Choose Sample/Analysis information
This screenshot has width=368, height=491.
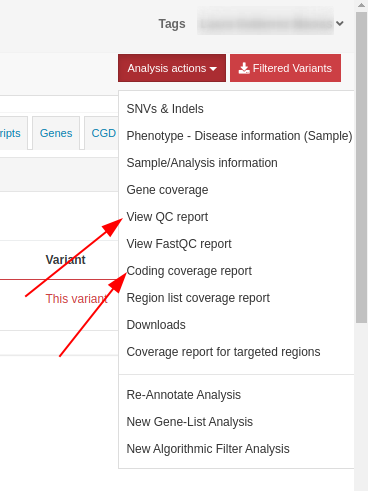tap(202, 163)
